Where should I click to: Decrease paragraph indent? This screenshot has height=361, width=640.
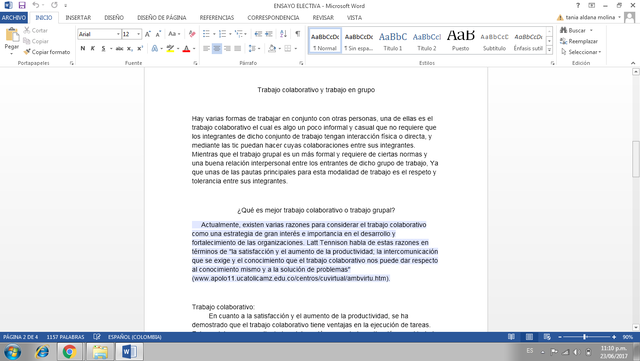pos(258,34)
